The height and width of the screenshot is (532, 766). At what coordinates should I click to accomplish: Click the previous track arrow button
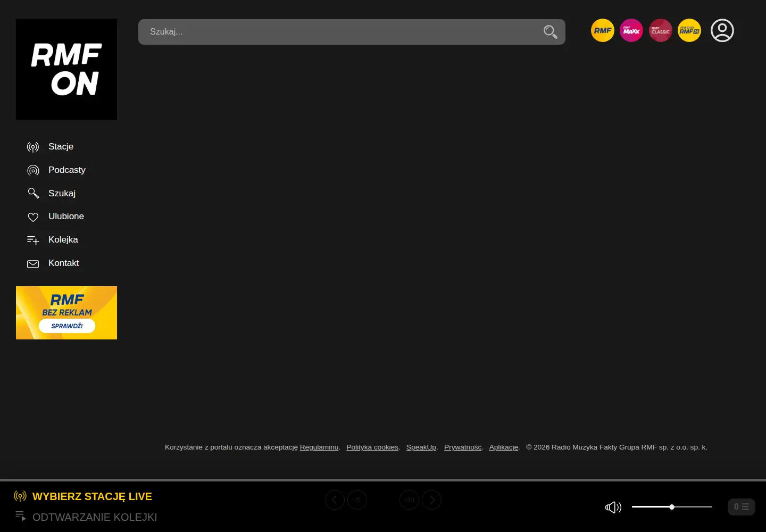(335, 500)
